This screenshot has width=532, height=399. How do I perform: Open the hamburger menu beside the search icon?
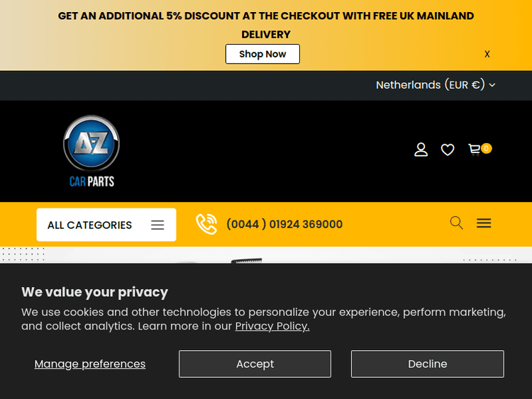tap(484, 223)
